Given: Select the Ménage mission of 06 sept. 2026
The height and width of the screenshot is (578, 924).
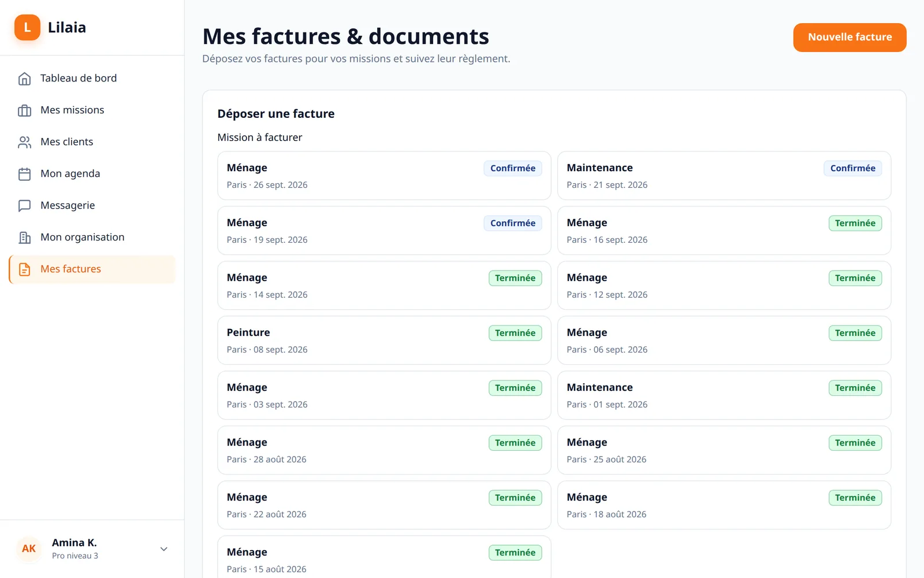Looking at the screenshot, I should [x=724, y=340].
